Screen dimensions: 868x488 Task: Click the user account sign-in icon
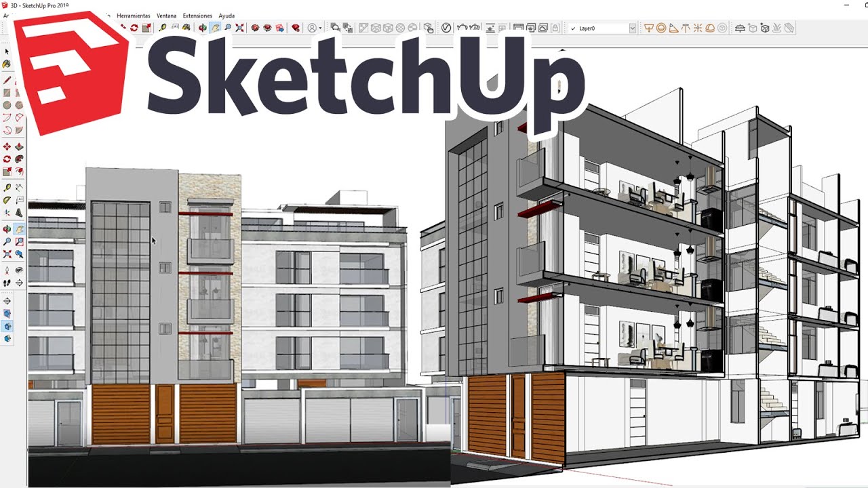pos(312,28)
